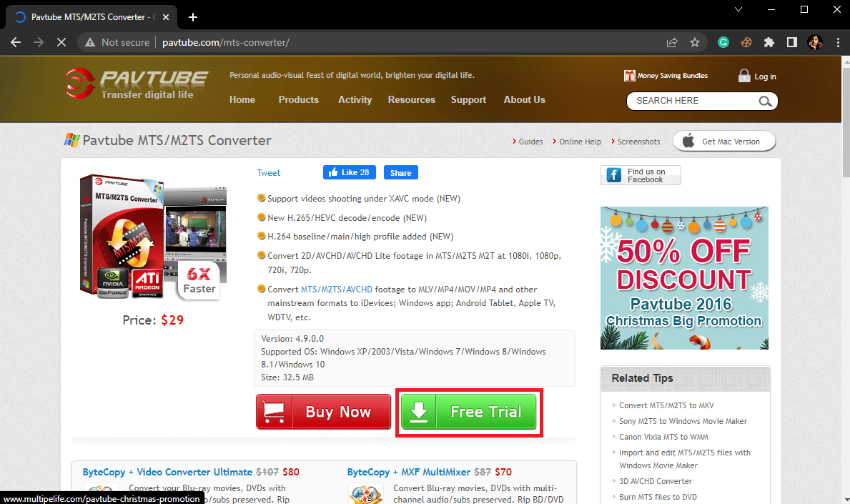Image resolution: width=850 pixels, height=504 pixels.
Task: Close the Pavtube MTS/M2TS Converter tab
Action: (x=166, y=17)
